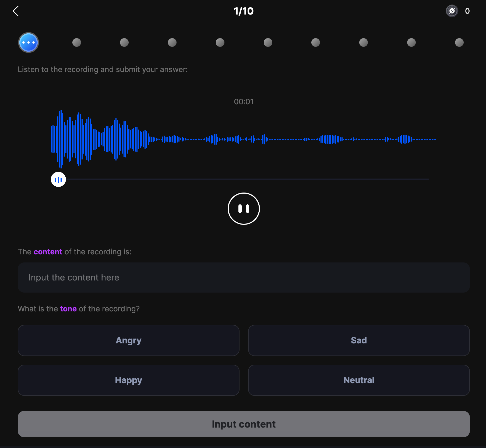Click the coin score icon

(x=452, y=11)
